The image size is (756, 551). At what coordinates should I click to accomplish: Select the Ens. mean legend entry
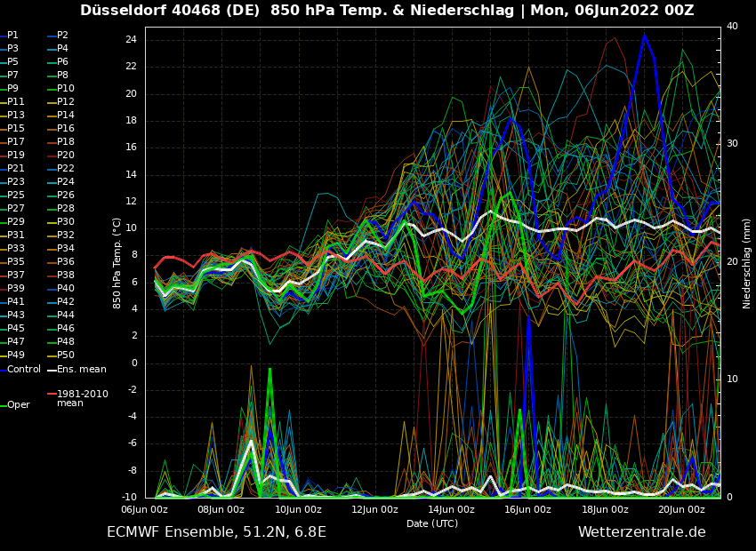click(81, 369)
